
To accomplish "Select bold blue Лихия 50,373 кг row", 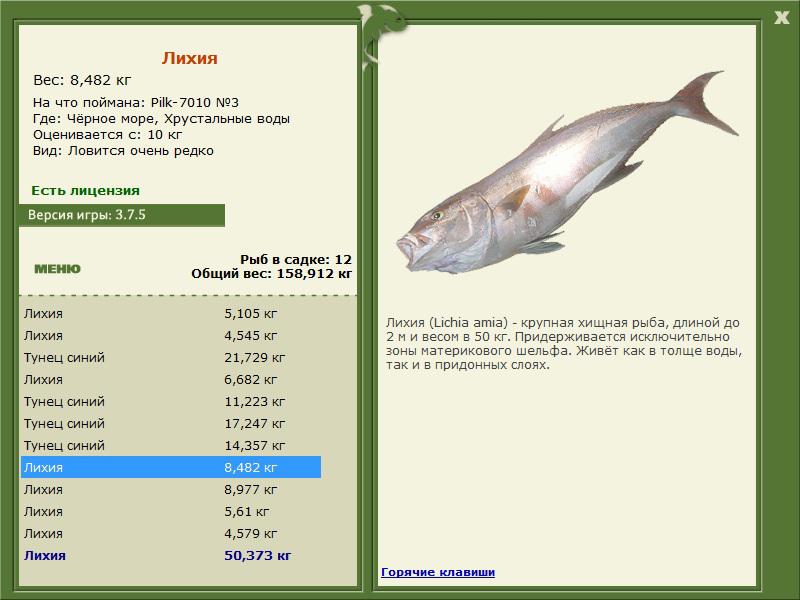I will tap(171, 555).
